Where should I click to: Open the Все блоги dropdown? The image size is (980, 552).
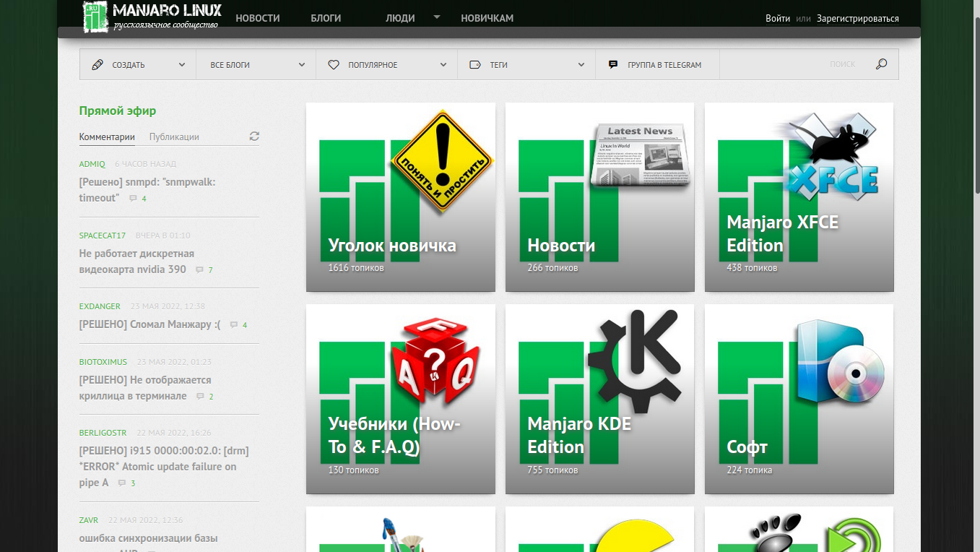tap(302, 65)
